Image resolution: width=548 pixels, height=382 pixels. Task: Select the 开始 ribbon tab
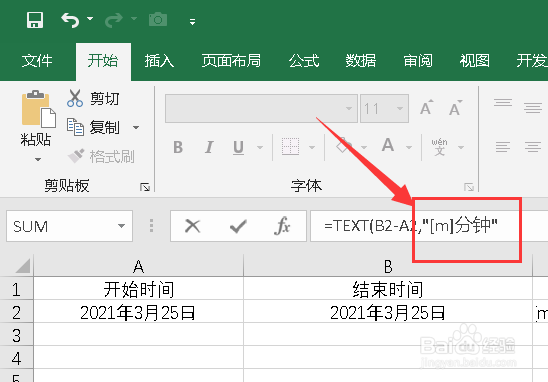point(103,61)
